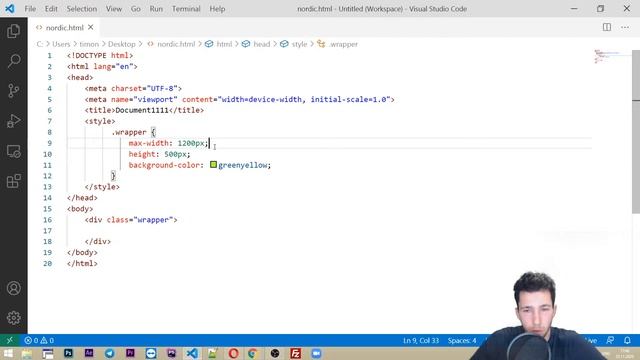Click the remote window indicator in status bar
Image resolution: width=640 pixels, height=360 pixels.
(x=9, y=340)
